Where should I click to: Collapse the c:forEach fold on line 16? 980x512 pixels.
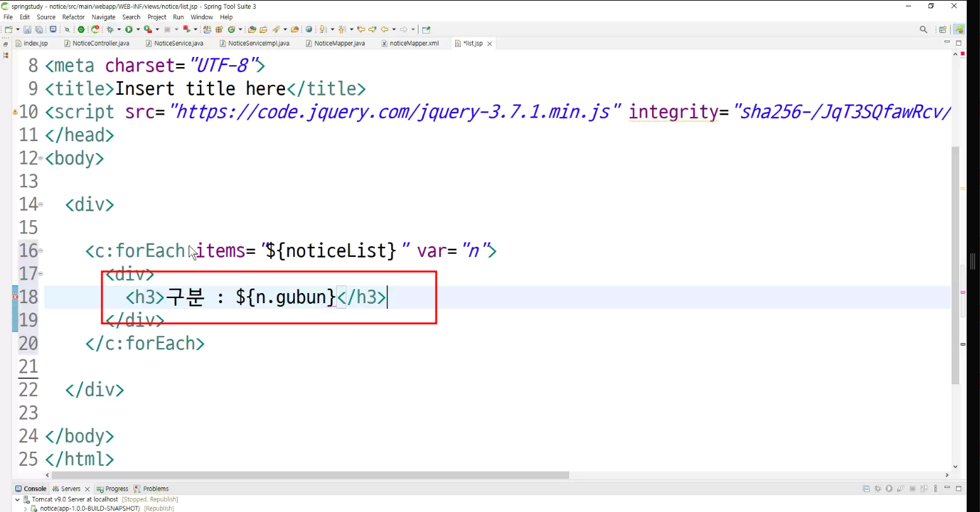coord(41,250)
